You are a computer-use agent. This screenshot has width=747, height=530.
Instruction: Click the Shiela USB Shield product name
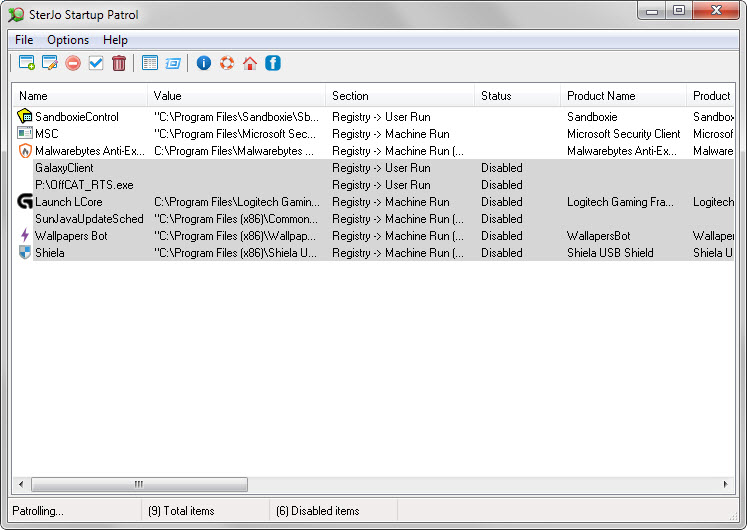tap(610, 253)
